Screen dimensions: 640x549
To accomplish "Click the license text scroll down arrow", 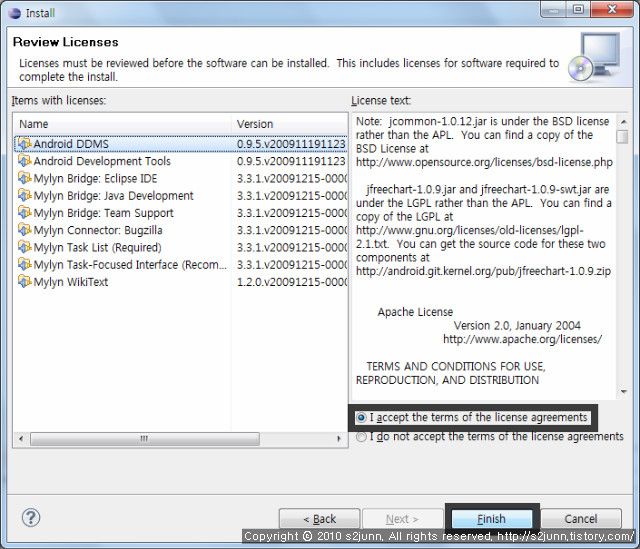I will 623,391.
